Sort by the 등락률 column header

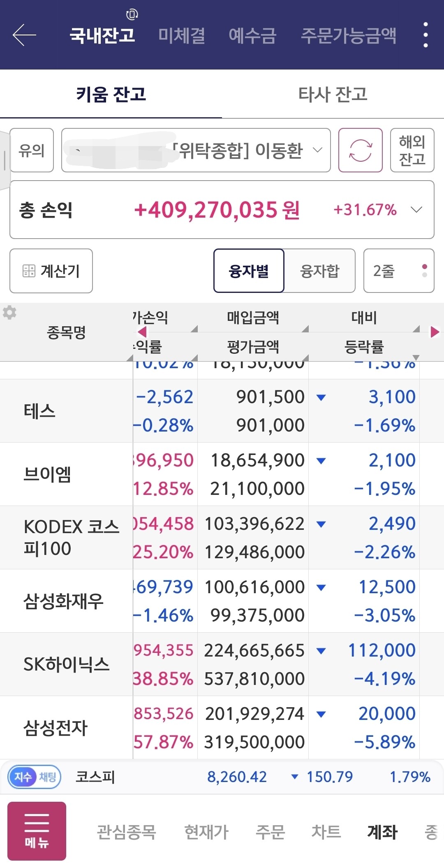click(x=364, y=347)
